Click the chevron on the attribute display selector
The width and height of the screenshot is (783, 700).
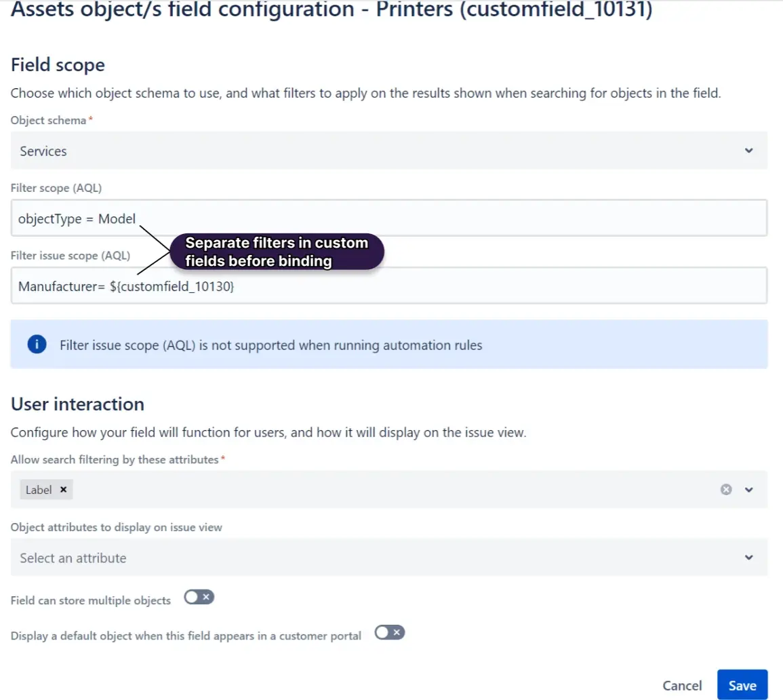click(x=750, y=557)
